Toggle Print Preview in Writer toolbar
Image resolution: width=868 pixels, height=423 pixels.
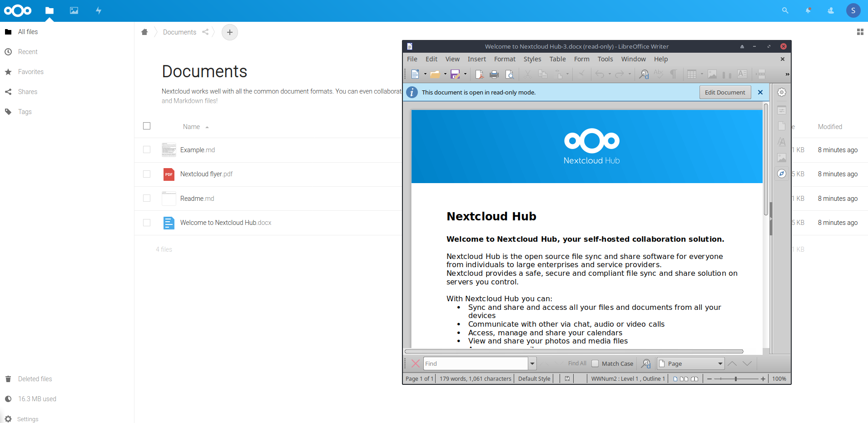point(510,74)
